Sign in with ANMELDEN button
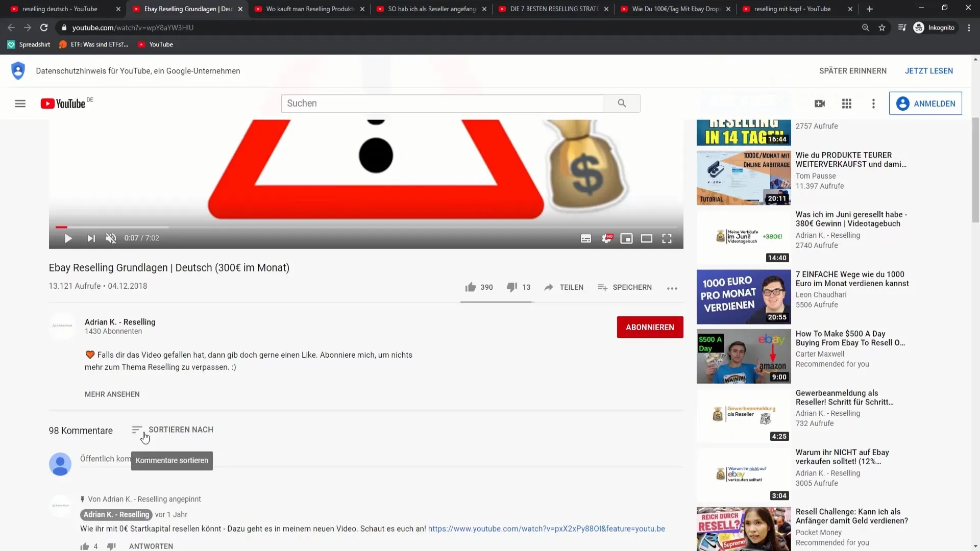The width and height of the screenshot is (980, 551). pos(925,104)
